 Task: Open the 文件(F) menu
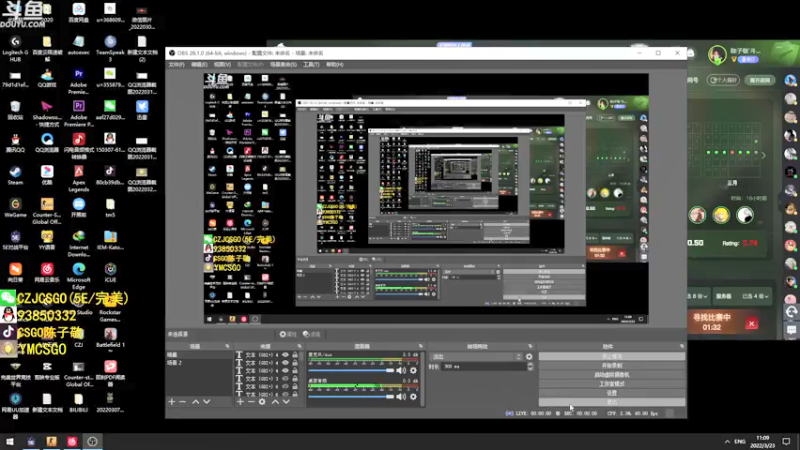click(x=176, y=65)
